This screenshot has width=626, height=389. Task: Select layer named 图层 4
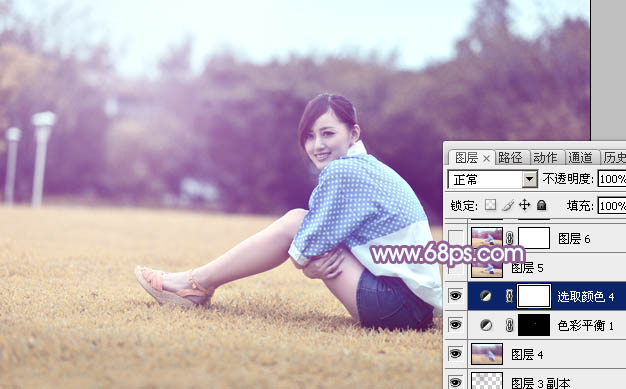pos(527,355)
